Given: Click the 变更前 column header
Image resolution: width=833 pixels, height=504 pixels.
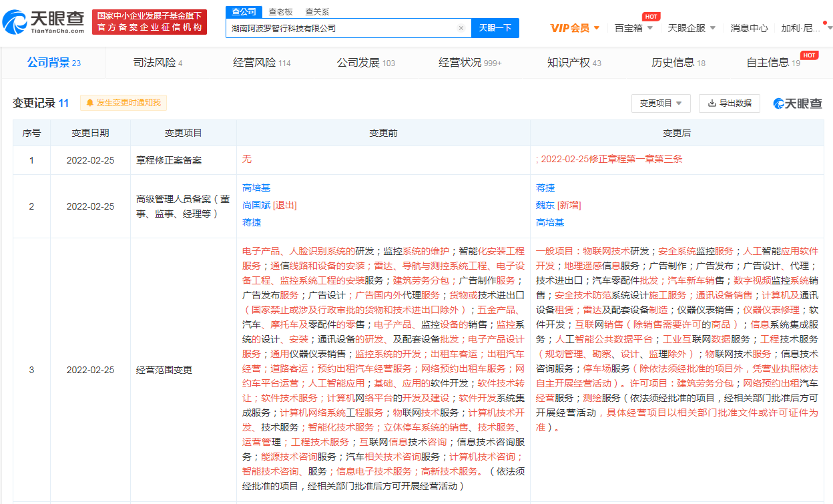Looking at the screenshot, I should click(383, 134).
